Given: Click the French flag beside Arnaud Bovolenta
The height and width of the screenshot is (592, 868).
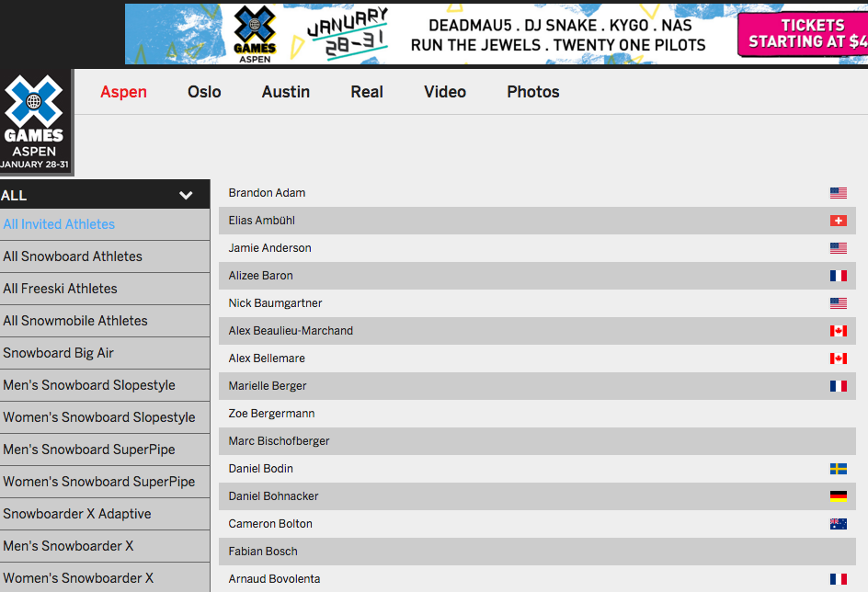Looking at the screenshot, I should coord(838,579).
